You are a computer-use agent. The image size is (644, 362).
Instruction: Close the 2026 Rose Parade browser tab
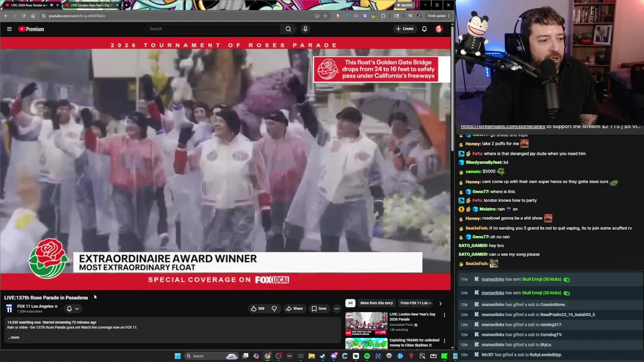pos(57,5)
